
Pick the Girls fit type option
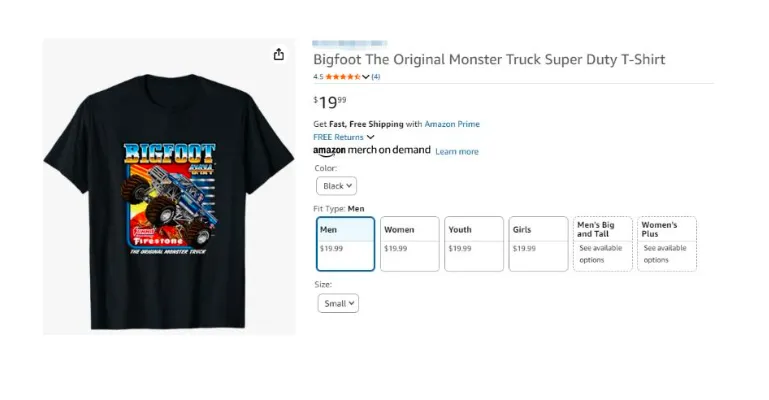(x=538, y=244)
